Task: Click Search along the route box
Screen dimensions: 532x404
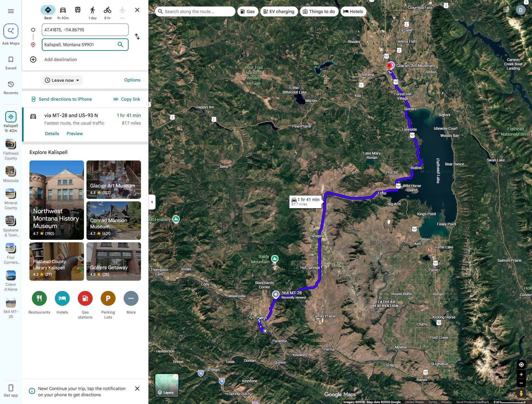Action: [x=195, y=11]
